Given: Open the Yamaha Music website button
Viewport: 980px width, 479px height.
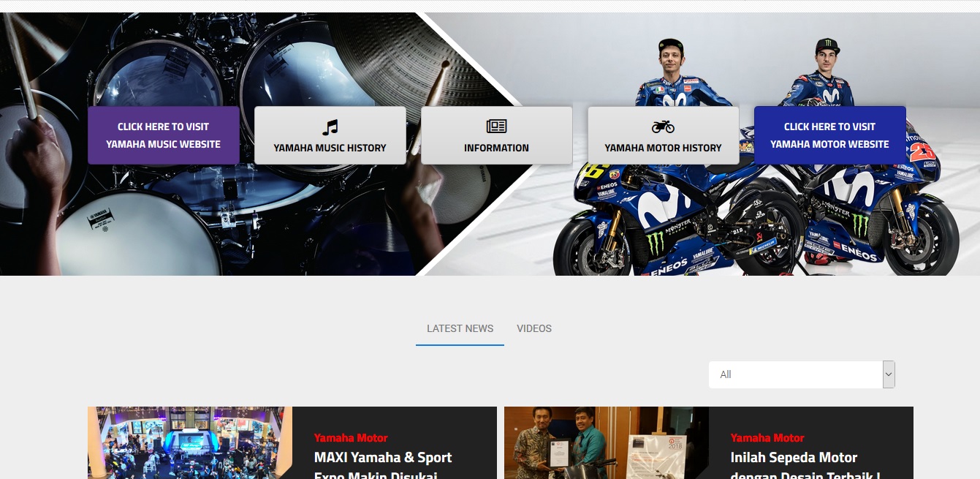Looking at the screenshot, I should (x=164, y=135).
